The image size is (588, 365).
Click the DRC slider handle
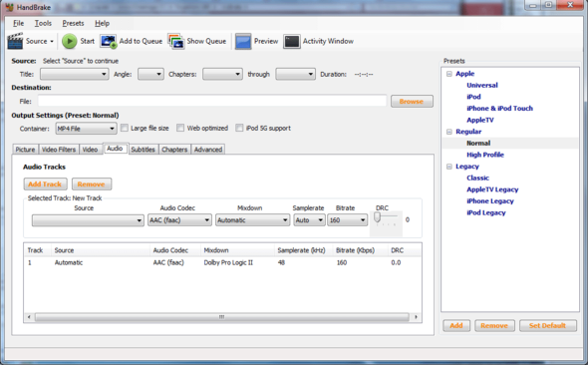click(378, 217)
